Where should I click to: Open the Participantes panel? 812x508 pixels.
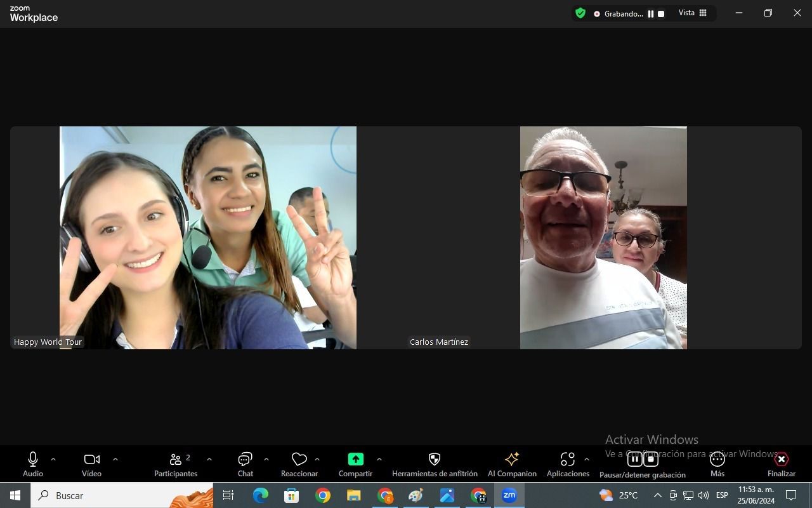[x=176, y=464]
